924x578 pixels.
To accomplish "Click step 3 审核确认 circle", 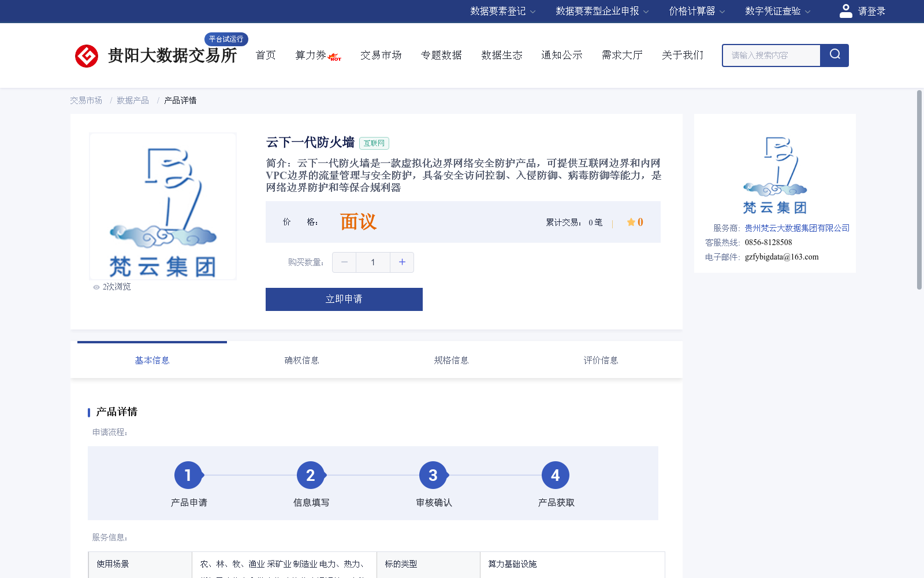I will tap(433, 475).
